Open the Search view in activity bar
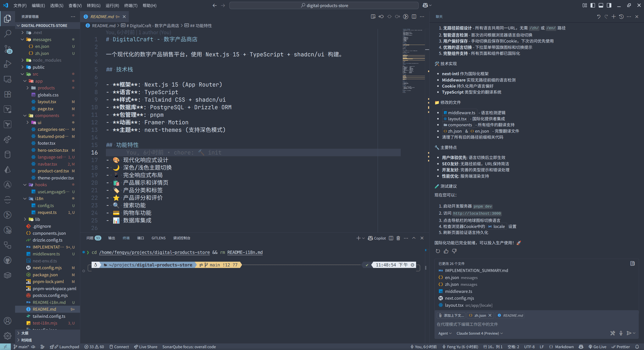Screen dimensions: 644x350 click(x=8, y=33)
